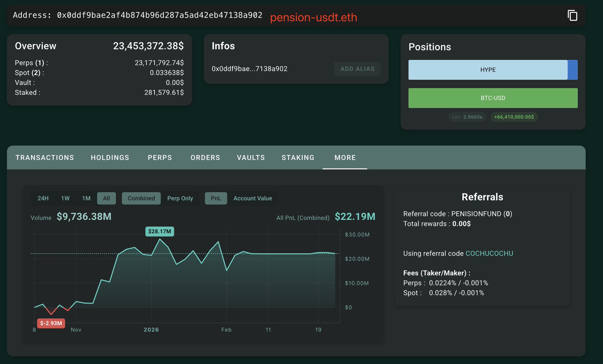Click the COCHUCOCHU referral code link
Viewport: 603px width, 364px height.
click(489, 253)
